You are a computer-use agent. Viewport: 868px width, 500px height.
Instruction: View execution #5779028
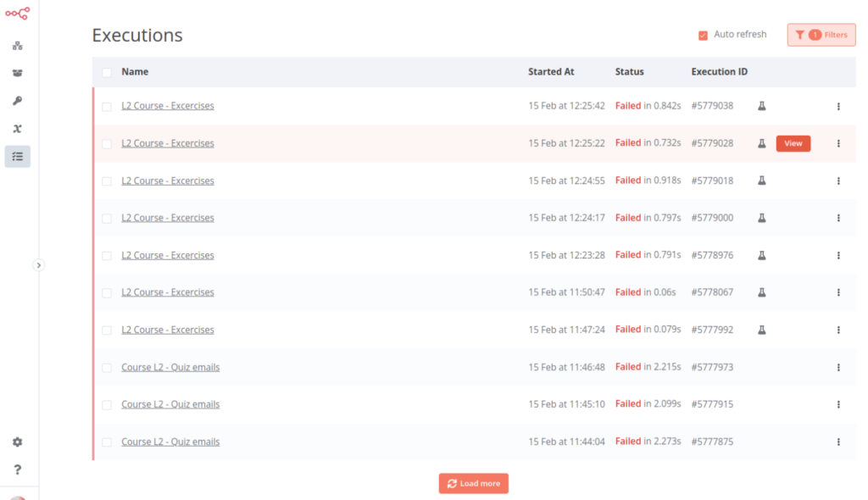pyautogui.click(x=793, y=143)
